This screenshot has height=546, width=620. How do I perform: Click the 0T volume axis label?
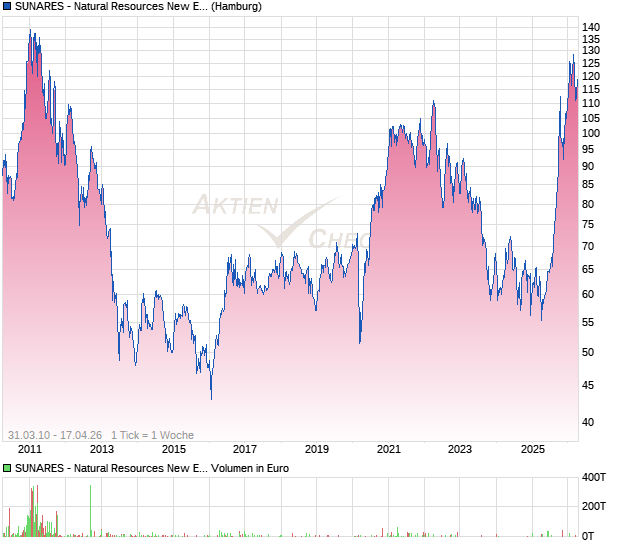pos(588,536)
